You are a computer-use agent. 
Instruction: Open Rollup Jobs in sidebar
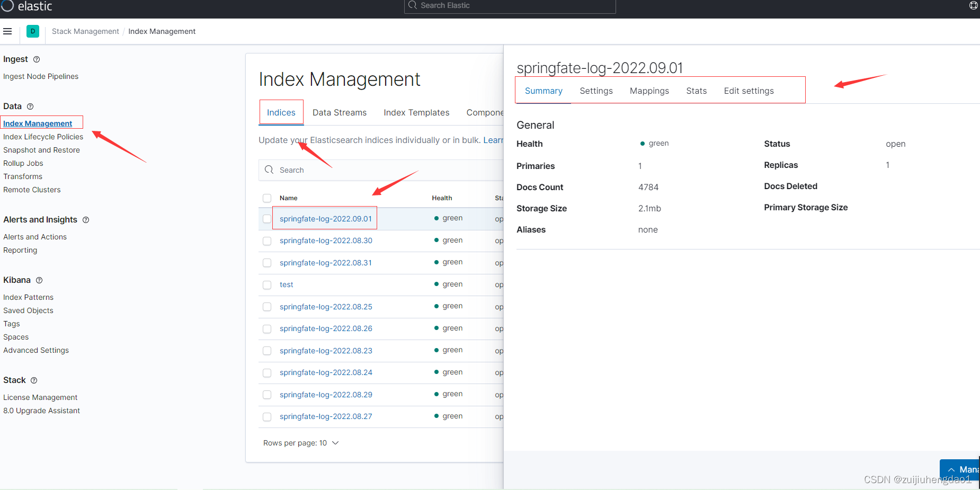pos(23,163)
